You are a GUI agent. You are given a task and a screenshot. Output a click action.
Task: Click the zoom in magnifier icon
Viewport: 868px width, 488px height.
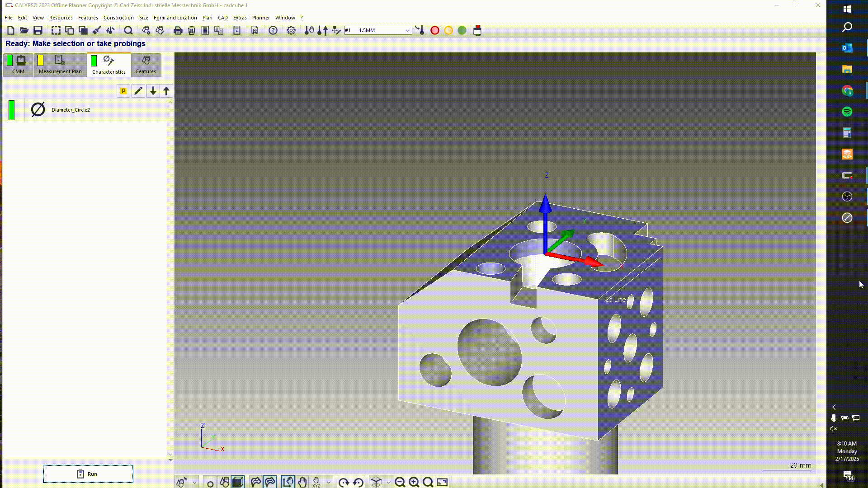414,482
